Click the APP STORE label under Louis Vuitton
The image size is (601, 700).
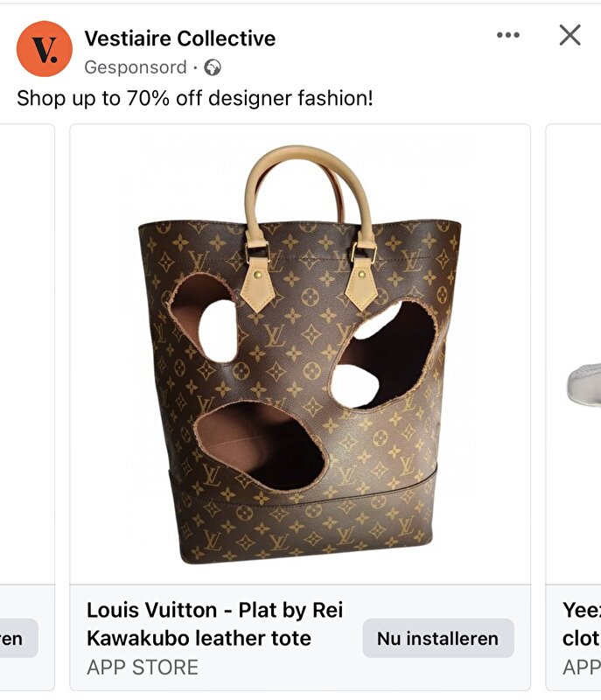tap(143, 668)
